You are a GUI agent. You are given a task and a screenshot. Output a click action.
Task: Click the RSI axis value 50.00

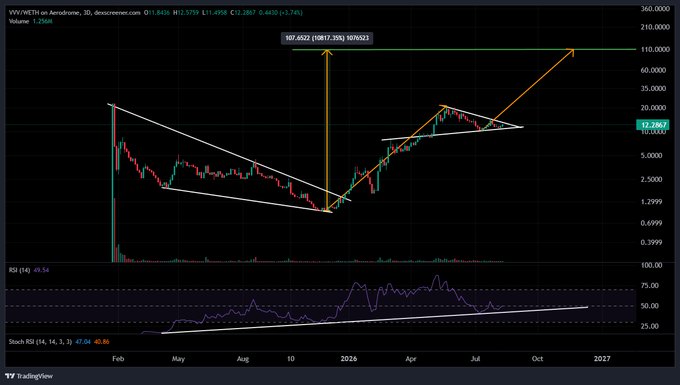(x=650, y=306)
